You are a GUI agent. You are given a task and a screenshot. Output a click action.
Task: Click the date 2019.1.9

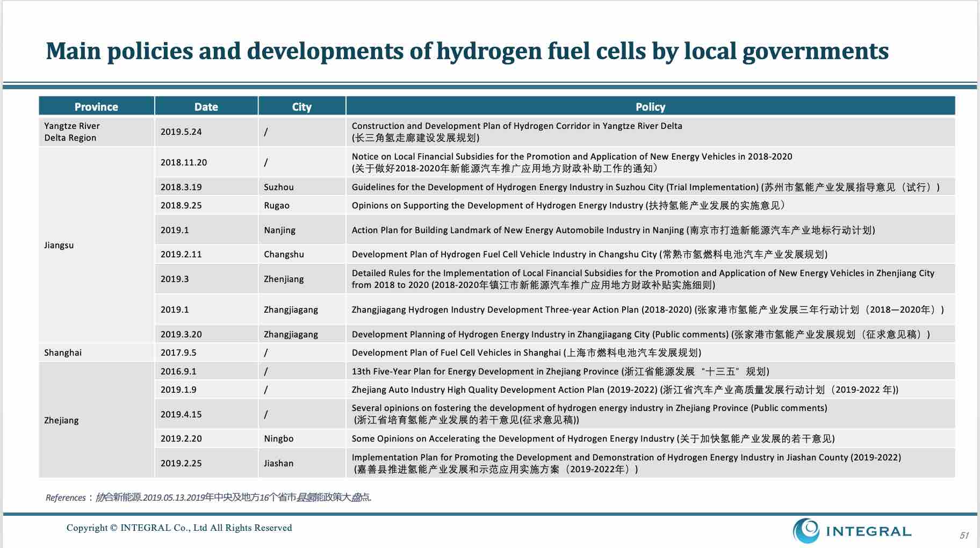click(x=178, y=390)
